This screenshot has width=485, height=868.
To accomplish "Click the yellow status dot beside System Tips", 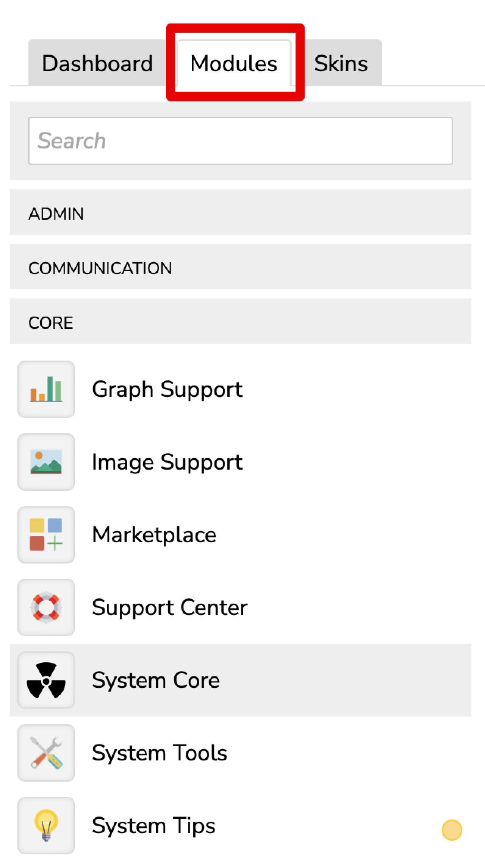I will [452, 830].
